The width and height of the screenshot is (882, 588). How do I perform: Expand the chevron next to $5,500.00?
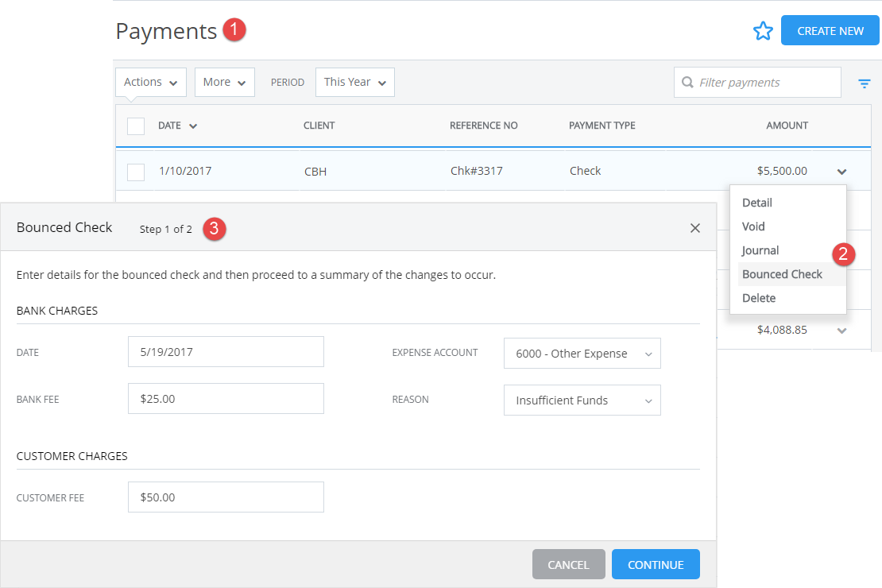(x=841, y=170)
